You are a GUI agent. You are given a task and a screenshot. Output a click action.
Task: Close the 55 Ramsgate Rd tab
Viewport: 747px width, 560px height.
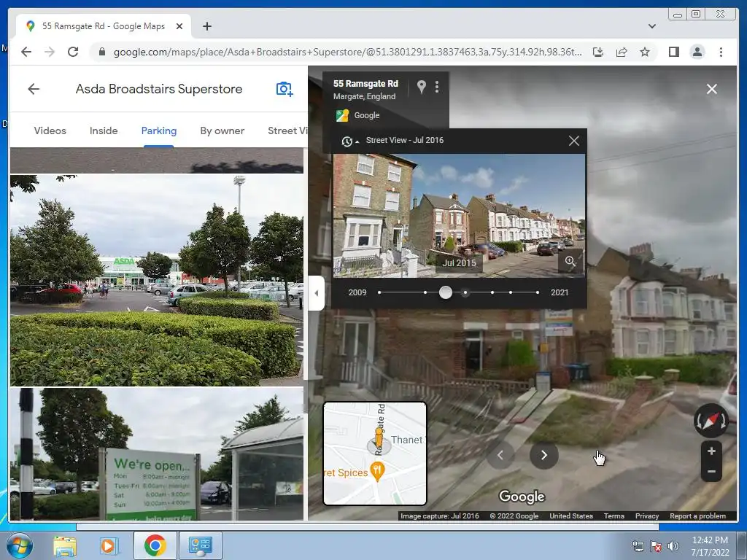pos(179,26)
